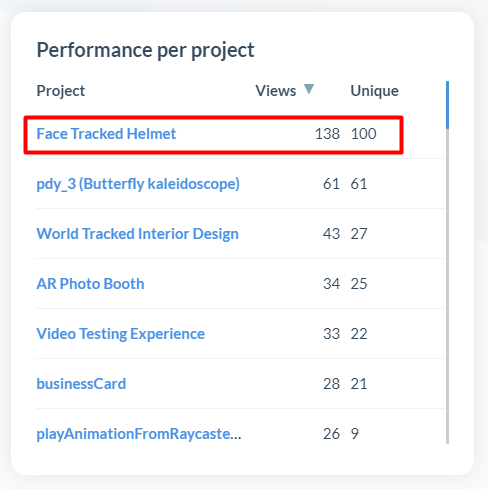Click unique count 9 in last row

tap(355, 434)
